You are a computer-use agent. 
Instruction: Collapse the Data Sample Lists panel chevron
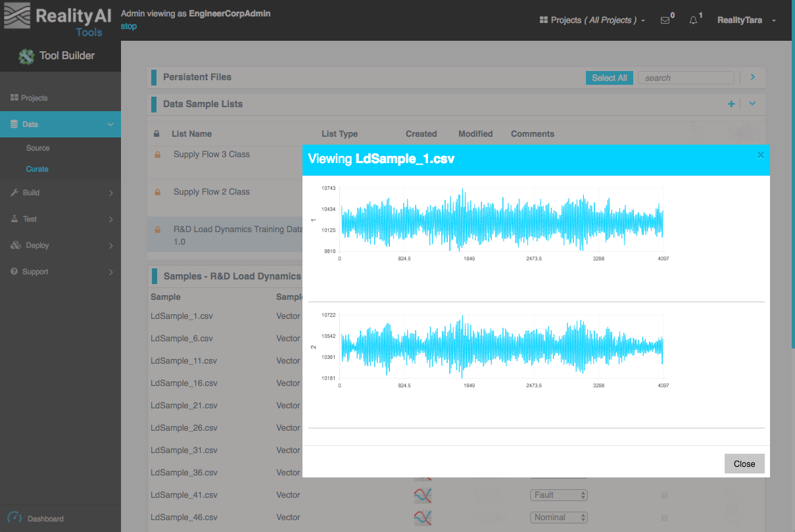coord(753,104)
